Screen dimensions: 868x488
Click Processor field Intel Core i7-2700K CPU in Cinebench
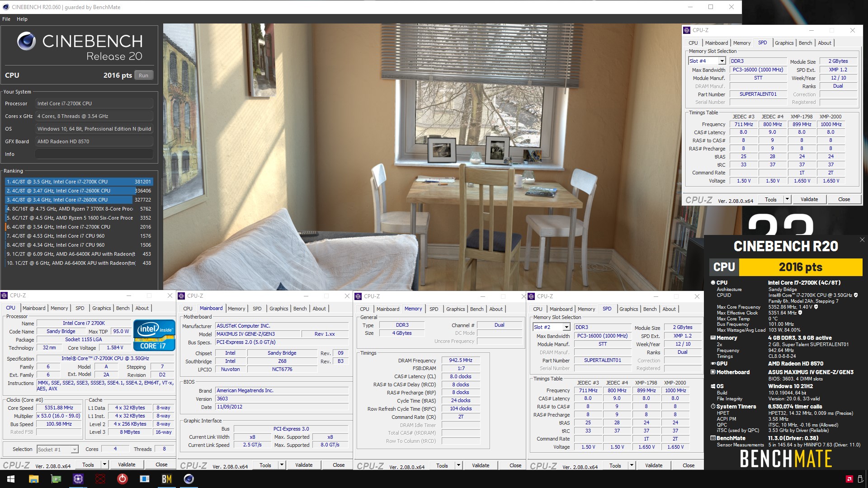click(94, 103)
